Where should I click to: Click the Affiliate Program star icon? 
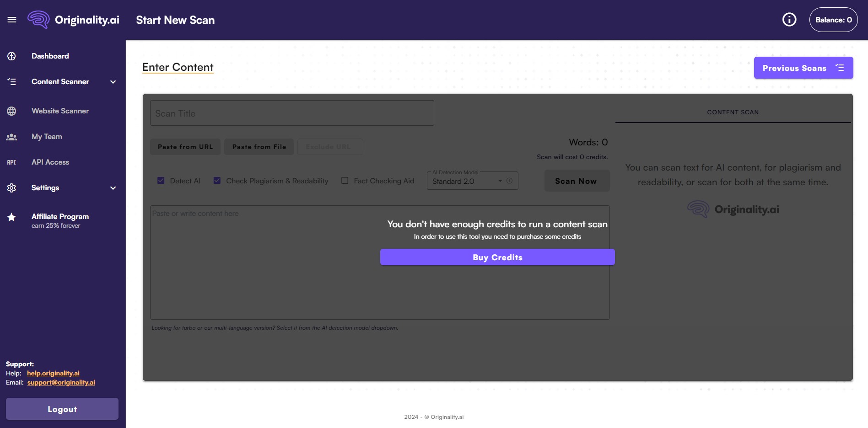(x=11, y=217)
